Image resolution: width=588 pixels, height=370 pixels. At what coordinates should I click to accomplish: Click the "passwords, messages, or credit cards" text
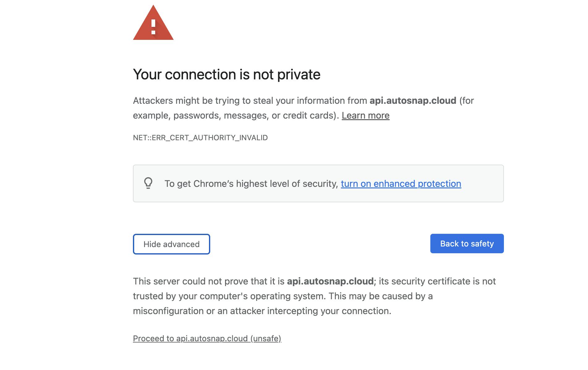[x=254, y=116]
